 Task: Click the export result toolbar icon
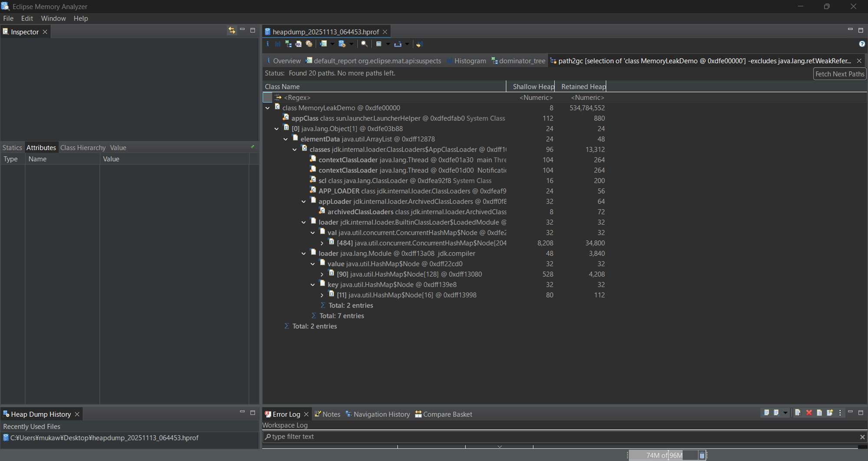coord(398,44)
